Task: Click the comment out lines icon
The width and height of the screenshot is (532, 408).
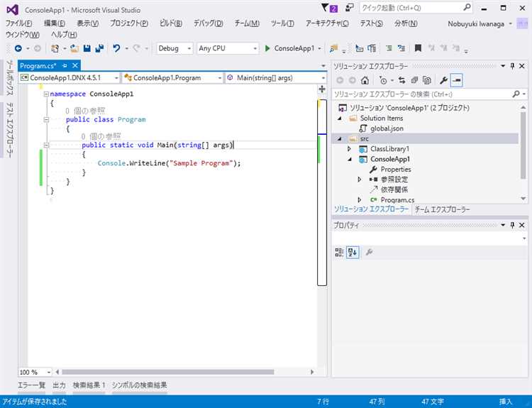Action: (x=389, y=48)
